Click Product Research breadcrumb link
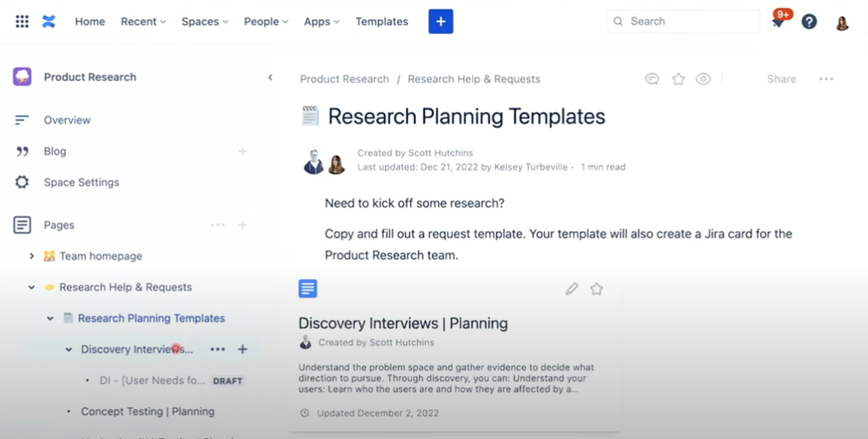Image resolution: width=868 pixels, height=439 pixels. pyautogui.click(x=344, y=79)
